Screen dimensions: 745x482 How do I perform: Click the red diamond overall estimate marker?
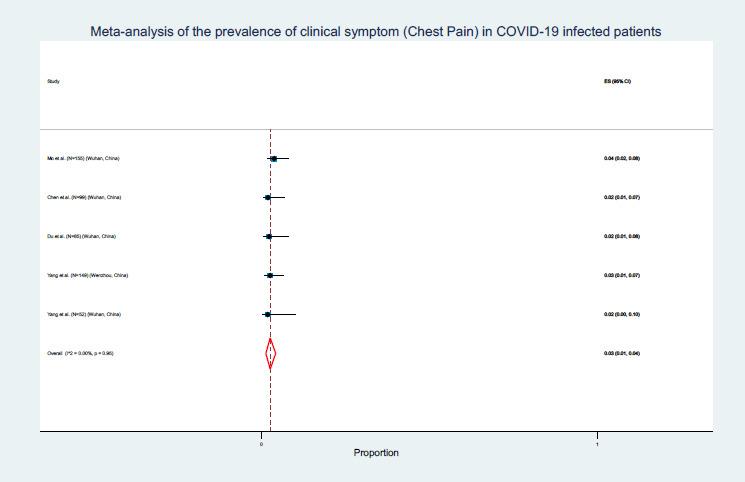tap(270, 353)
